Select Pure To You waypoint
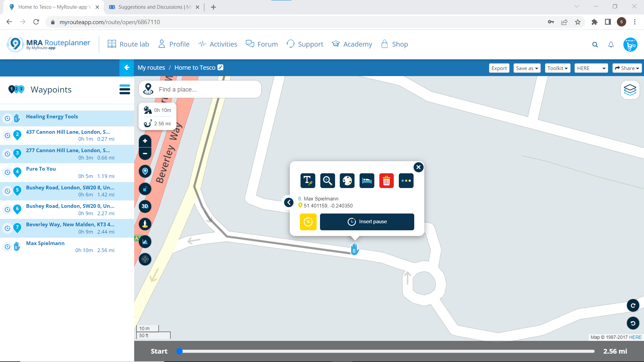This screenshot has width=644, height=362. click(x=67, y=172)
